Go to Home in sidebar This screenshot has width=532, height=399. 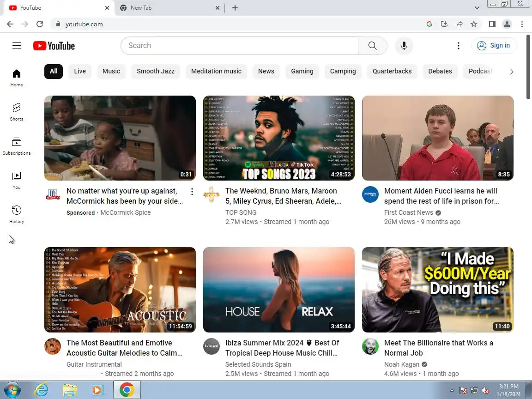coord(17,78)
